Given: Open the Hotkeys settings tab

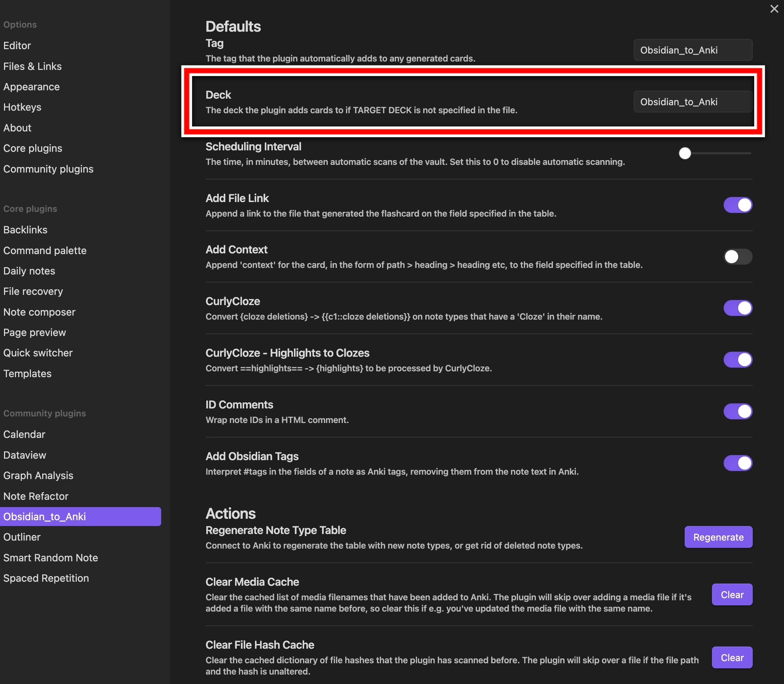Looking at the screenshot, I should pos(22,107).
